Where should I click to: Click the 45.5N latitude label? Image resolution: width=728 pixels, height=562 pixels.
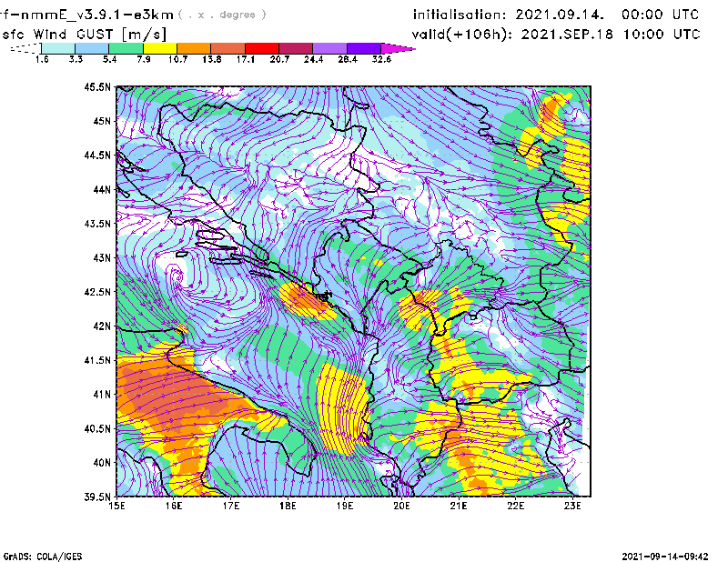click(97, 86)
